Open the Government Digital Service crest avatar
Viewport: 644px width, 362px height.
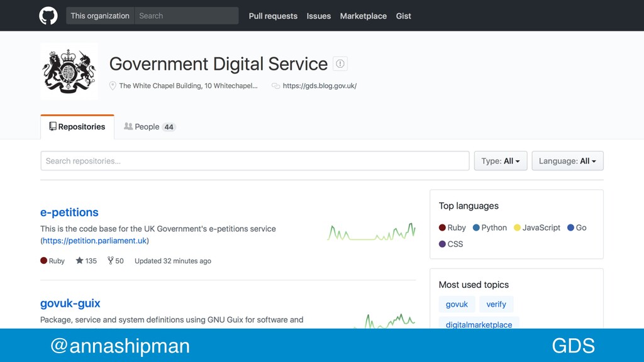click(x=69, y=71)
